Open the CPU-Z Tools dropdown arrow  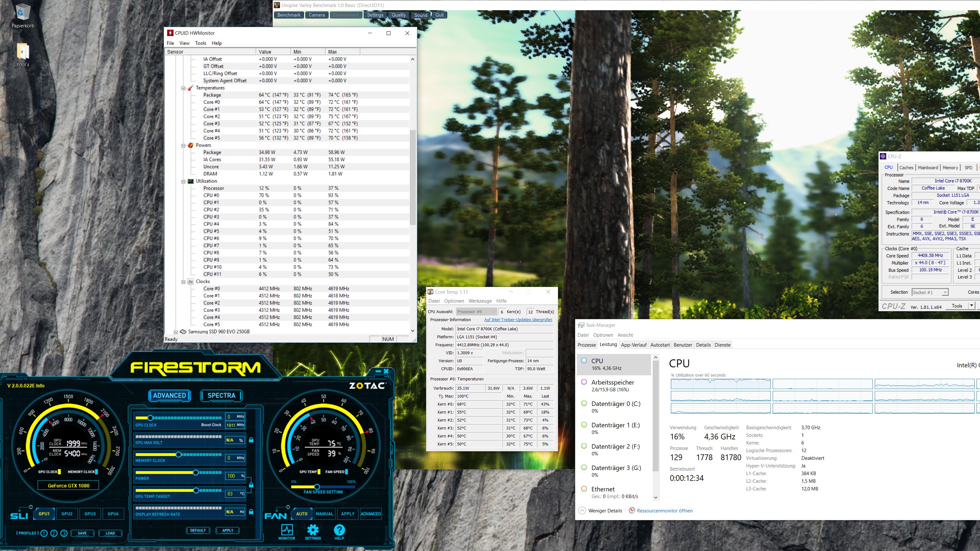pyautogui.click(x=971, y=306)
